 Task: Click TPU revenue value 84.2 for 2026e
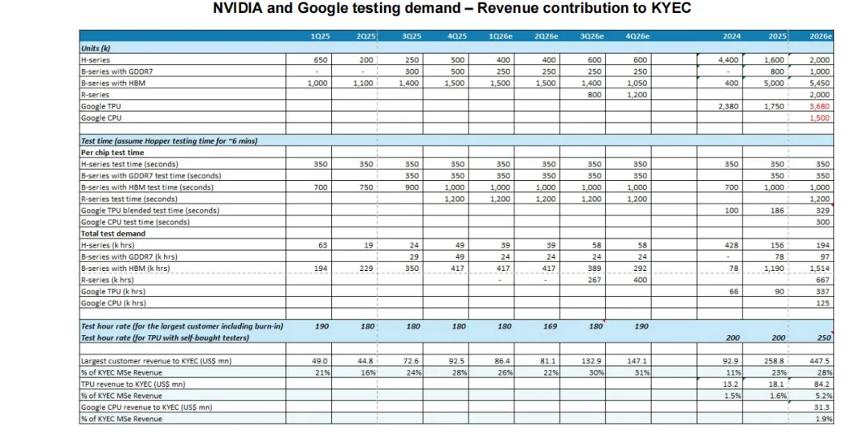[x=822, y=384]
